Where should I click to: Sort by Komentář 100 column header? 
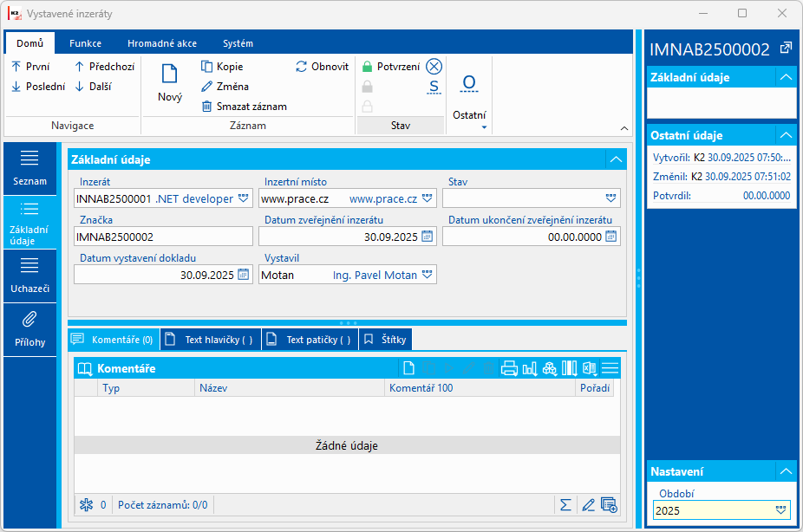pos(480,388)
